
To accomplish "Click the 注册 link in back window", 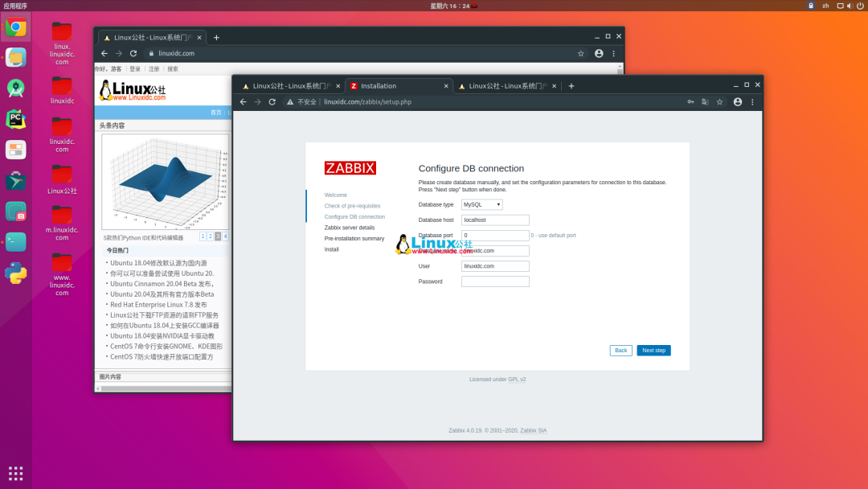I will [154, 69].
